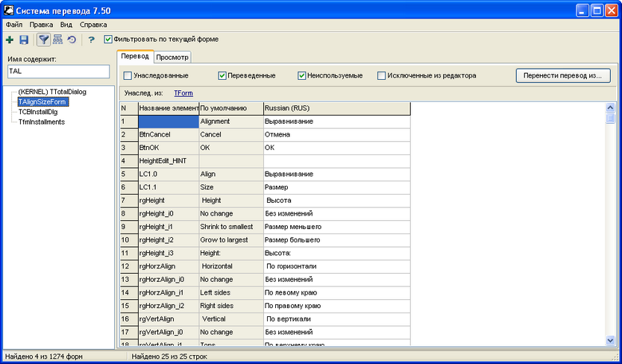The width and height of the screenshot is (622, 364).
Task: Click the N column header
Action: tap(129, 108)
